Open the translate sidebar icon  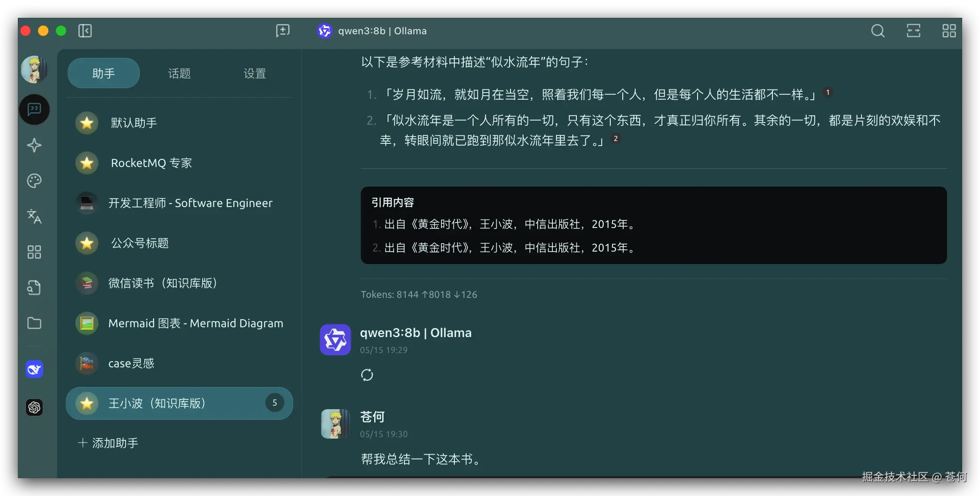click(34, 216)
